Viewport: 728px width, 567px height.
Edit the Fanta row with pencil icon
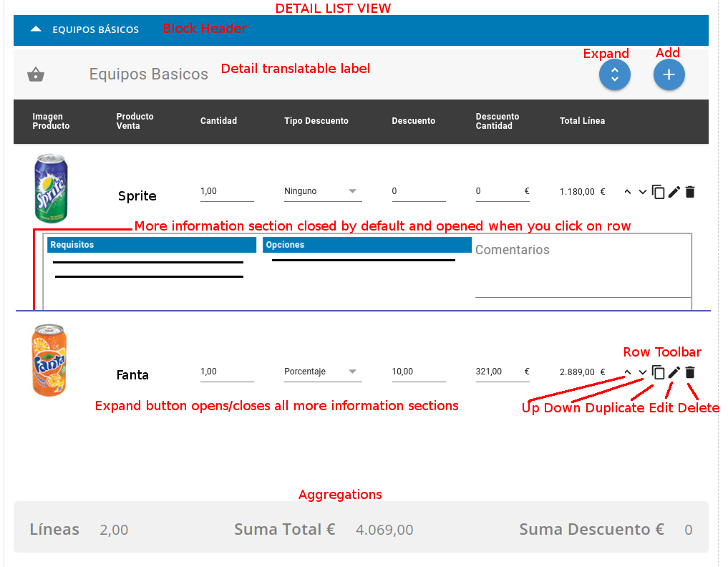tap(674, 372)
